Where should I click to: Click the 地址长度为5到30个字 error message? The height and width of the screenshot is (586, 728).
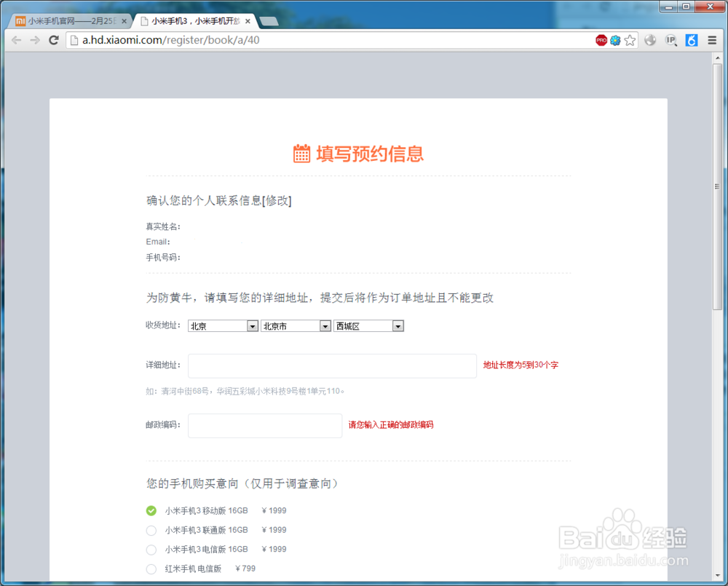pos(521,365)
